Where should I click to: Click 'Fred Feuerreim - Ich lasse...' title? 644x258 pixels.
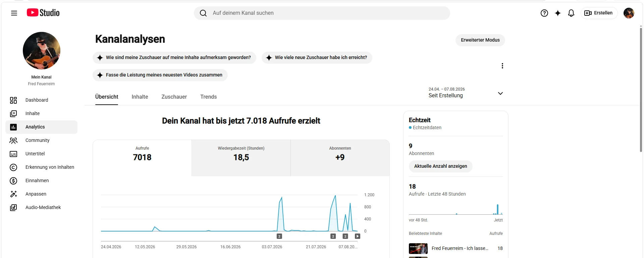click(x=460, y=249)
